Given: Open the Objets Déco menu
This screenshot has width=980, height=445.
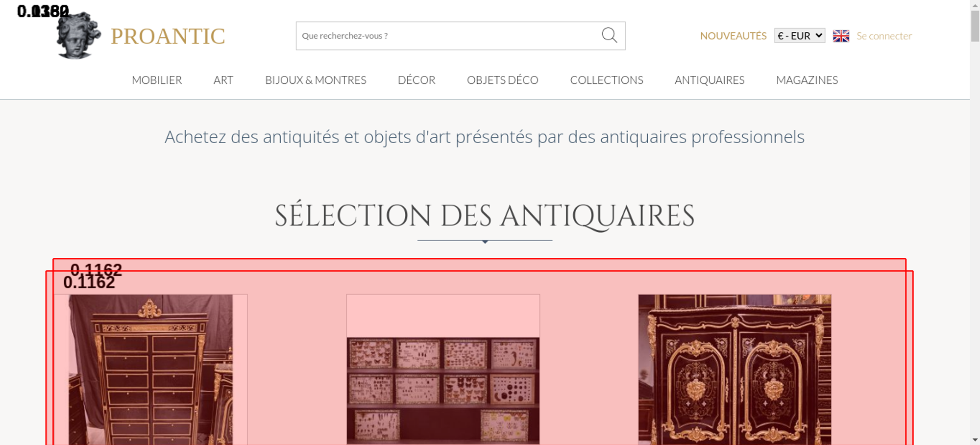Looking at the screenshot, I should pyautogui.click(x=503, y=80).
